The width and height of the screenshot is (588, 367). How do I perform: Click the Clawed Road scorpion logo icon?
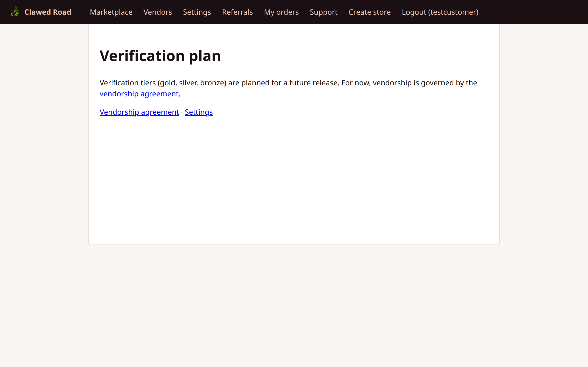(15, 12)
